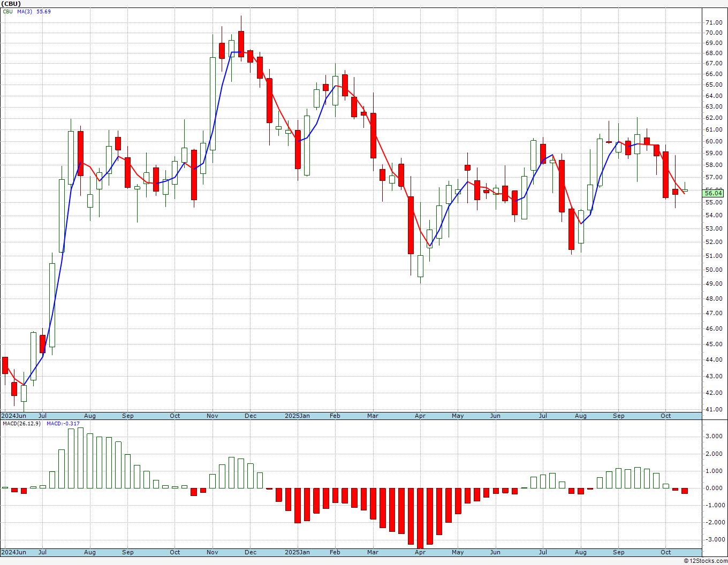Image resolution: width=728 pixels, height=565 pixels.
Task: Click the (CBU) ticker title
Action: tap(11, 4)
